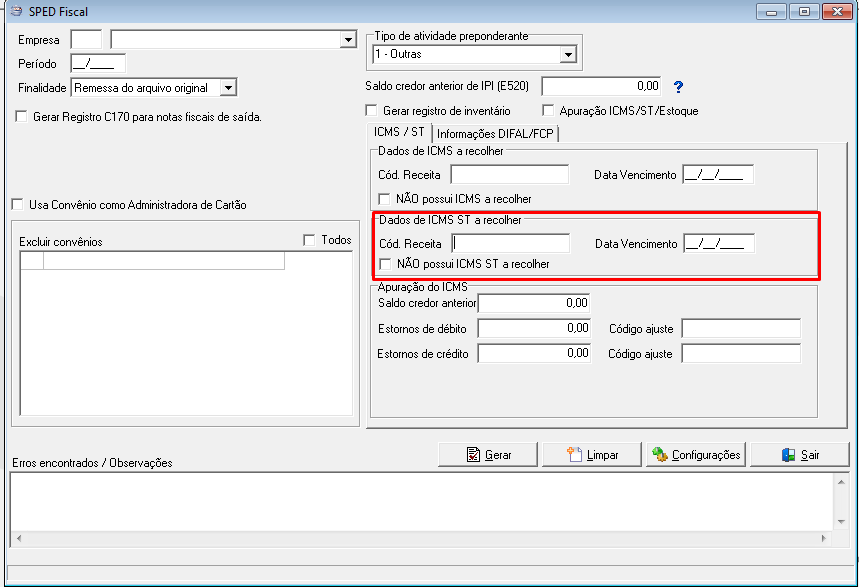Enable Gerar Registro C170 checkbox
The image size is (859, 587).
coord(21,116)
